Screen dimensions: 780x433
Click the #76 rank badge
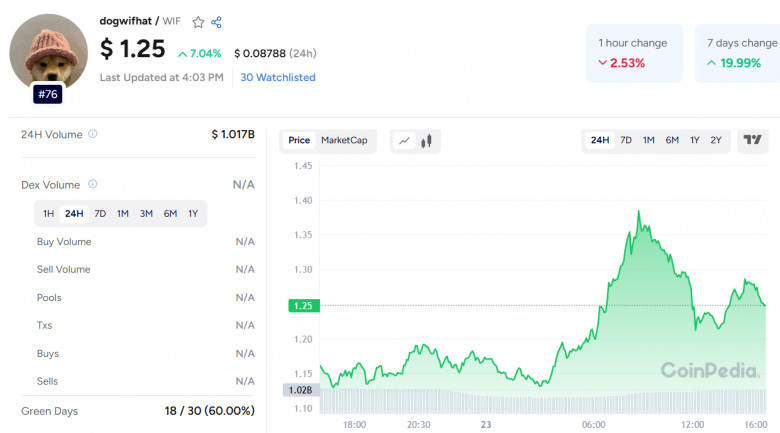pyautogui.click(x=48, y=94)
